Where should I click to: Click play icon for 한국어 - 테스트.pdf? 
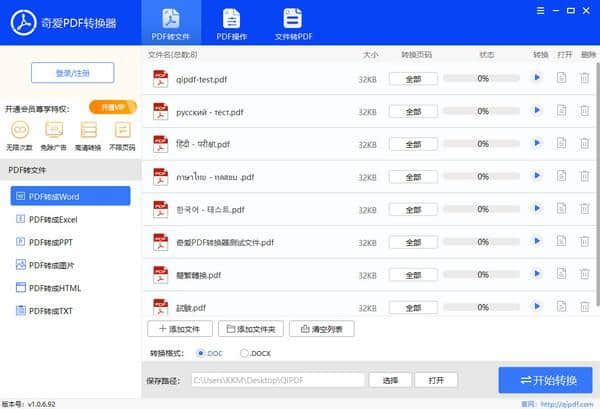(x=537, y=208)
